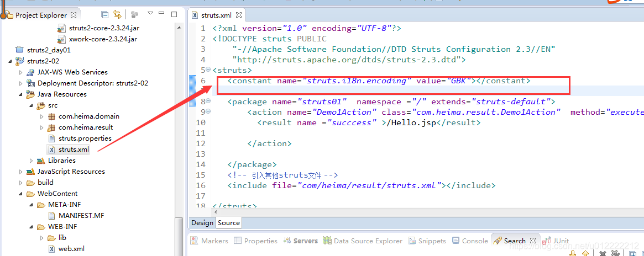Show next match in Search view
The image size is (644, 256).
(x=572, y=254)
